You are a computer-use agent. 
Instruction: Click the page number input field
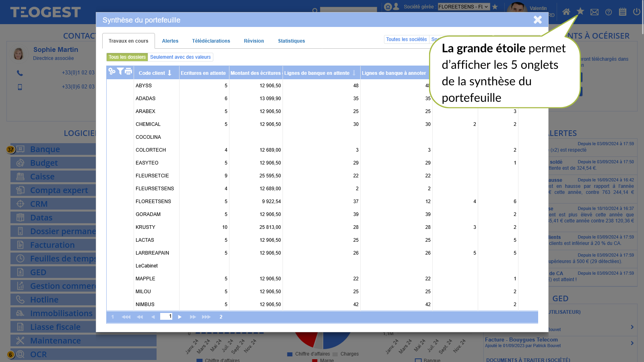166,317
